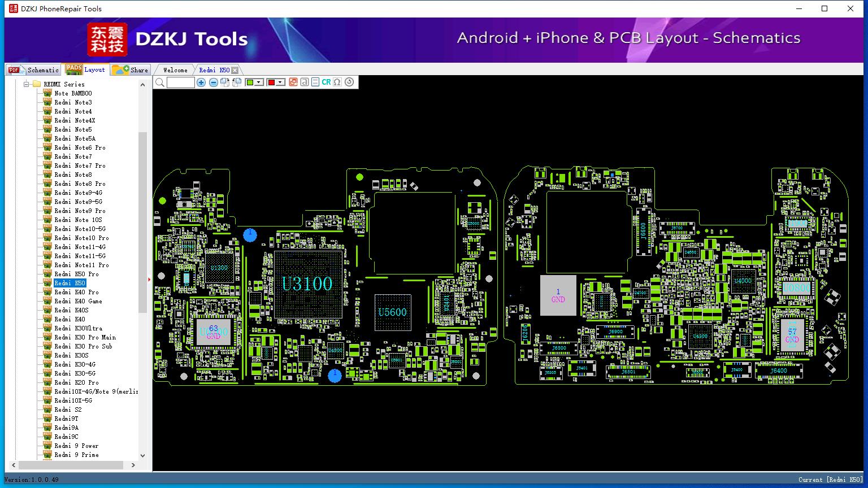Click the red color swatch
The width and height of the screenshot is (868, 488).
tap(271, 82)
